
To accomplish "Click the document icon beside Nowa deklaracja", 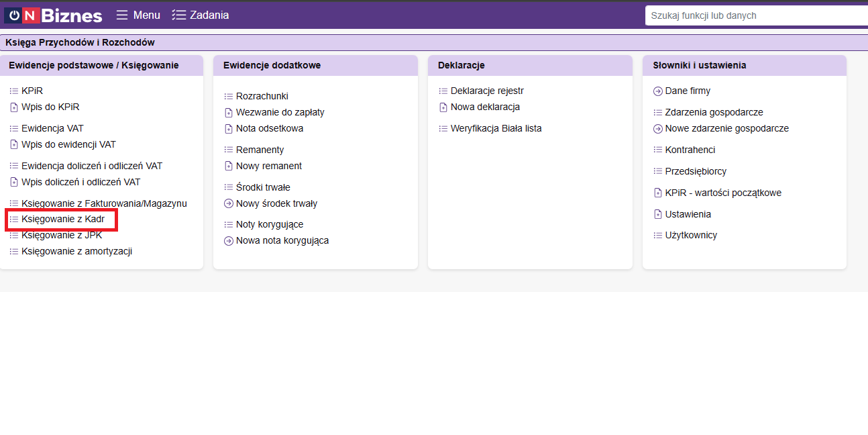I will tap(443, 107).
